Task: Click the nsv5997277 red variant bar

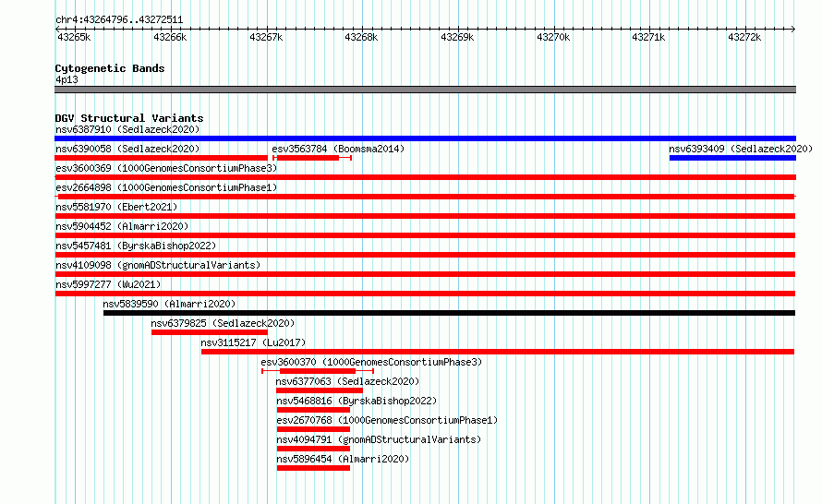Action: tap(425, 294)
